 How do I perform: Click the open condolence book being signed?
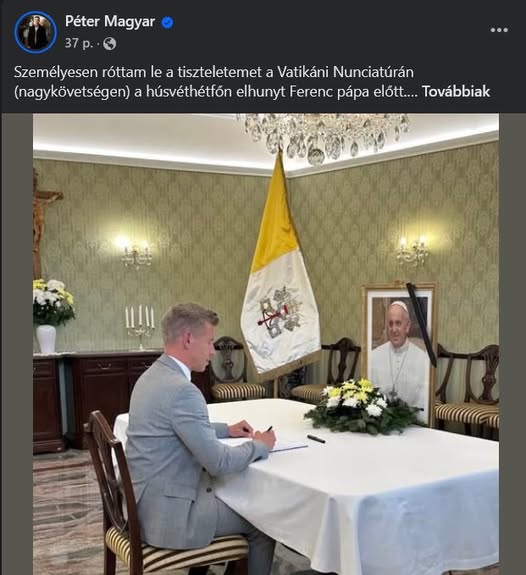[x=263, y=444]
